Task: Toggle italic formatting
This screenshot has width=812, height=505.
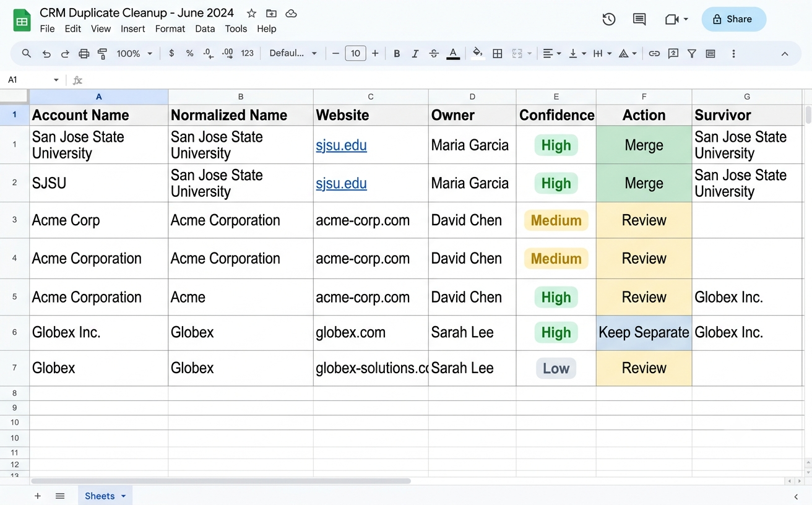Action: pyautogui.click(x=415, y=54)
